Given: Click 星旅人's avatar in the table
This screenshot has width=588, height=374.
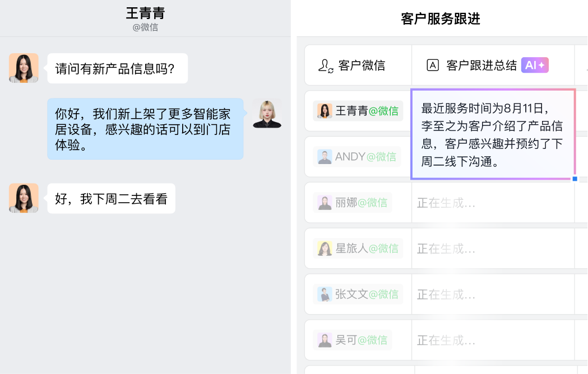Looking at the screenshot, I should point(325,248).
